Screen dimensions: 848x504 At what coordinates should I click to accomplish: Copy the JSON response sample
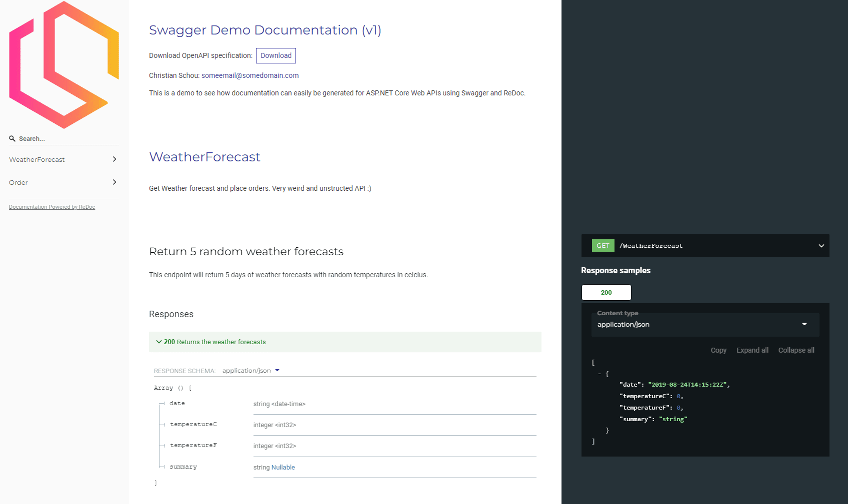[x=718, y=350]
